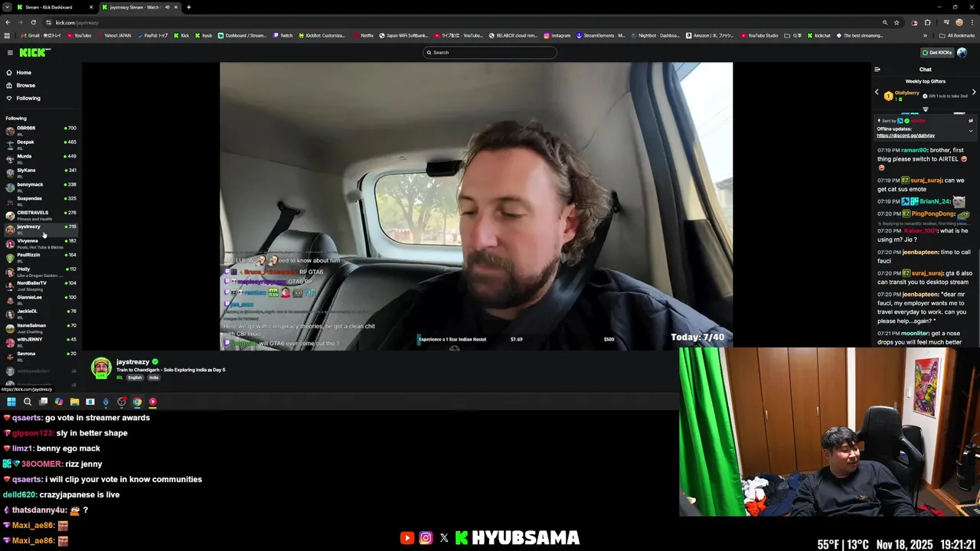Open DBR666 channel in Following list

pyautogui.click(x=40, y=130)
